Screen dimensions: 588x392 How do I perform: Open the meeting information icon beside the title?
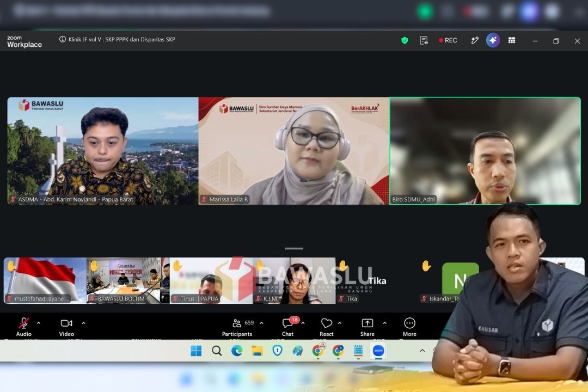(x=63, y=39)
